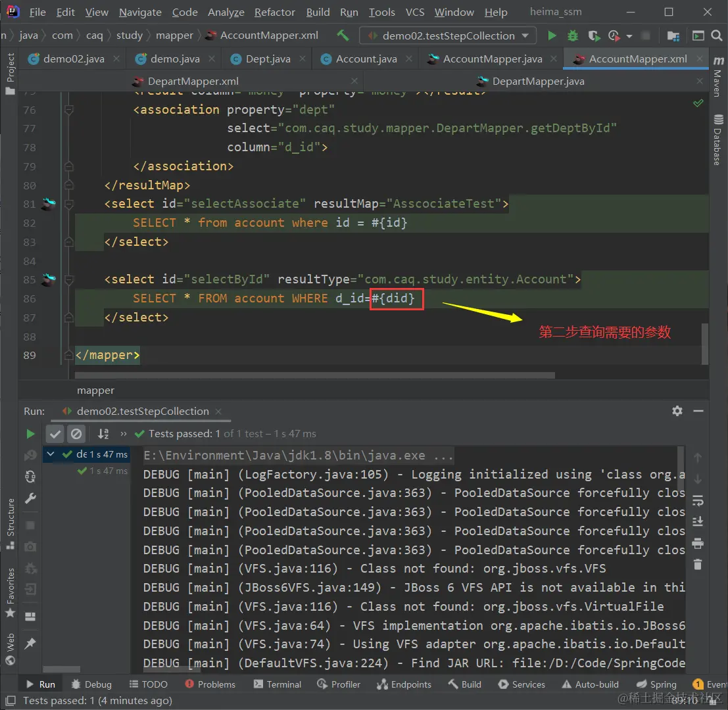This screenshot has width=728, height=710.
Task: Open Services tool window button
Action: pos(522,684)
